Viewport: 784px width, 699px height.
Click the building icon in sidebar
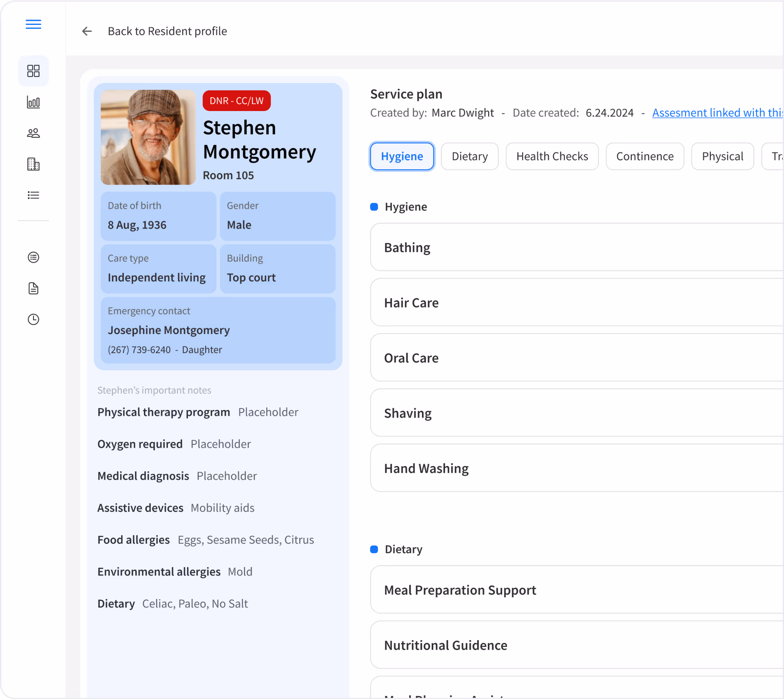33,164
